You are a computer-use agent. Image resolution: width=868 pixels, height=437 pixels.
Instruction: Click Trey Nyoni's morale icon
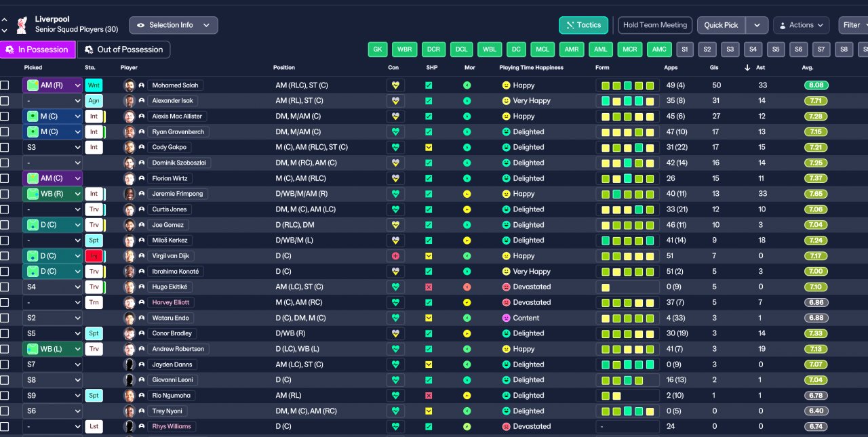467,411
